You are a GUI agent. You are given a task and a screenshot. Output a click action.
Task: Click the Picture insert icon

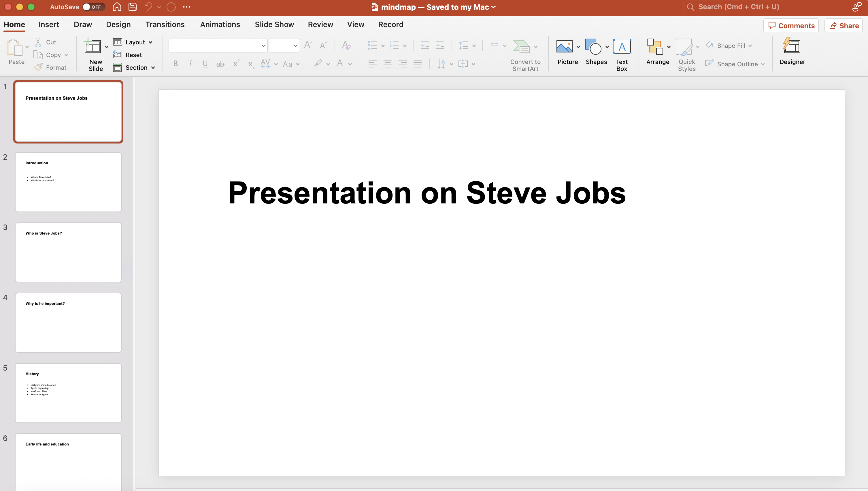[x=564, y=47]
